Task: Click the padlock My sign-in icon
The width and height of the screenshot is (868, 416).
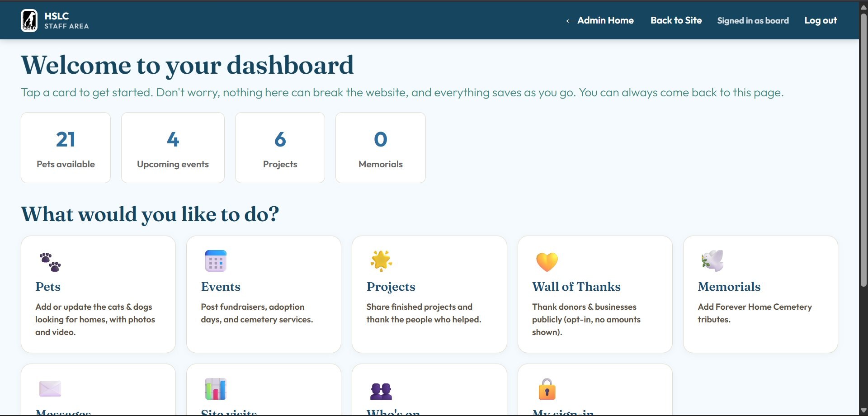Action: (x=547, y=389)
